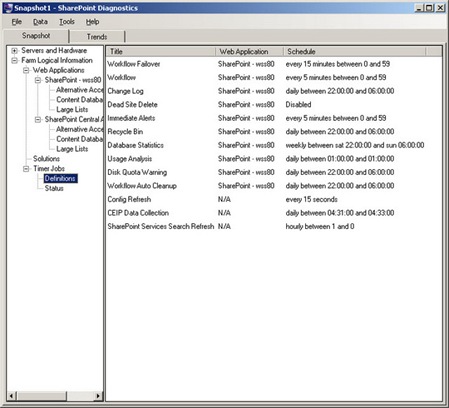This screenshot has width=449, height=408.
Task: Switch to the Trends tab
Action: 97,37
